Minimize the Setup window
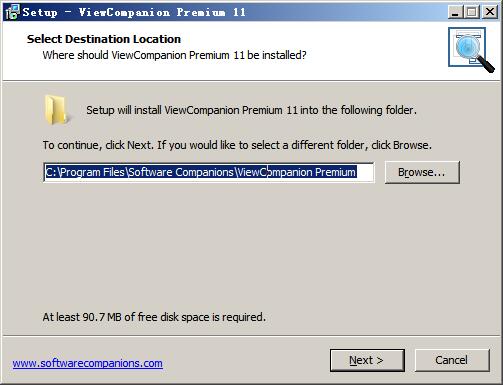 [455, 12]
